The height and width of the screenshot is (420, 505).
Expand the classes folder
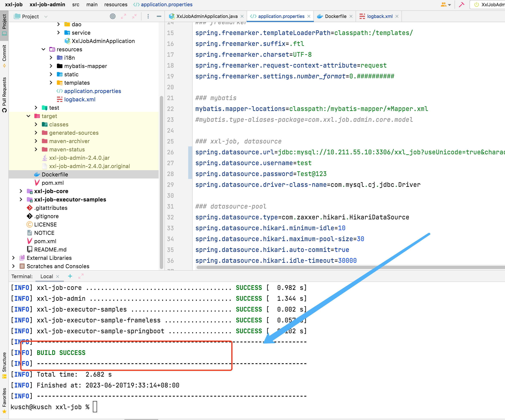point(36,124)
